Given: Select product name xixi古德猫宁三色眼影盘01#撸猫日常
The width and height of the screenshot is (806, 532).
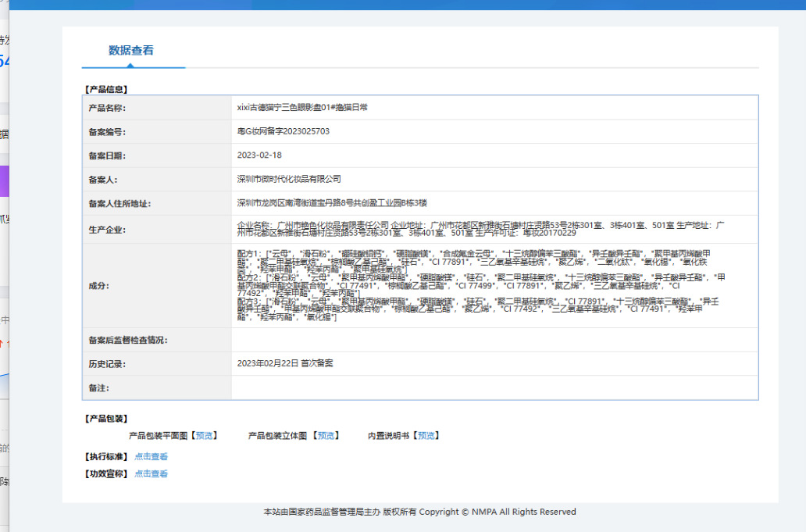Looking at the screenshot, I should 302,108.
